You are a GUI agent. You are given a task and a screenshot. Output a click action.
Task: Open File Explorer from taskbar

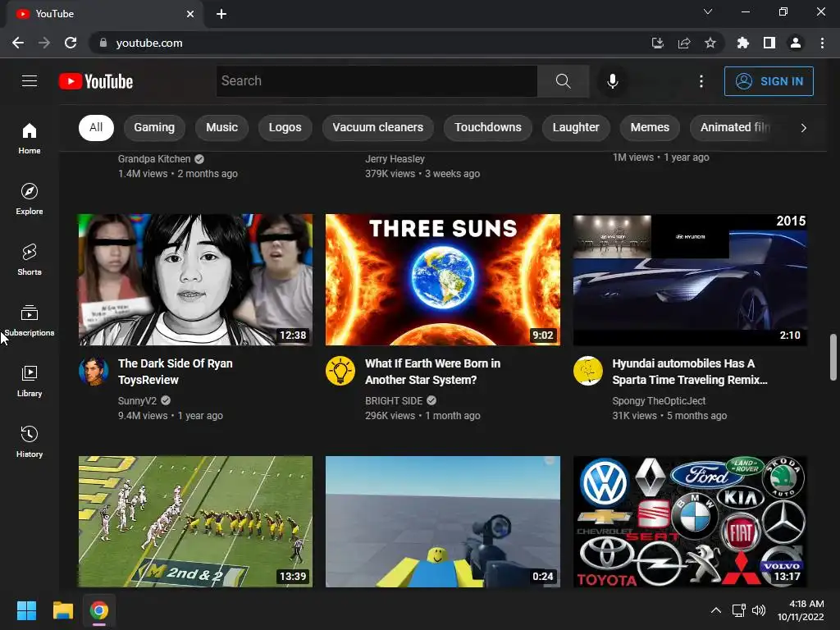point(62,610)
